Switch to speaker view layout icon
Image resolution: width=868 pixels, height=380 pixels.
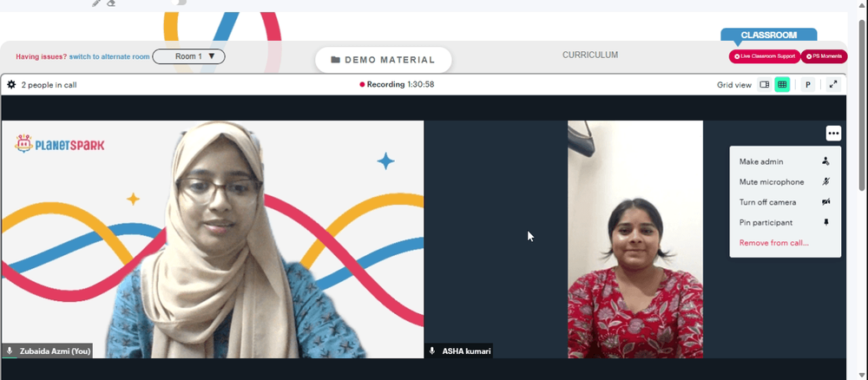(765, 85)
